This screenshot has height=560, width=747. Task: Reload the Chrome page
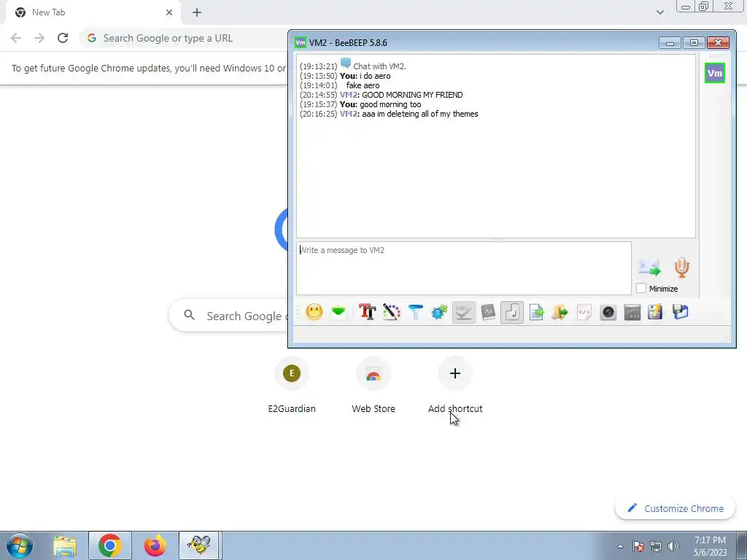(63, 38)
